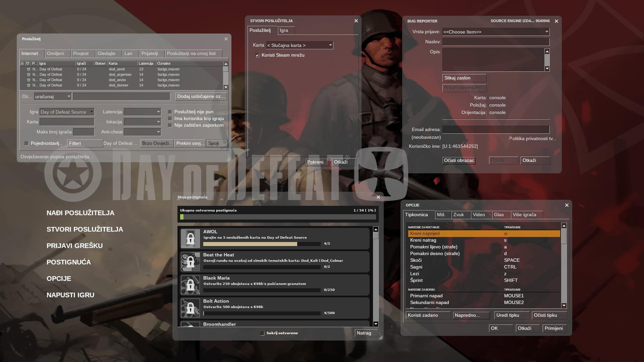Enable Poslužitelj nije pun filter
The width and height of the screenshot is (644, 362).
pyautogui.click(x=170, y=112)
